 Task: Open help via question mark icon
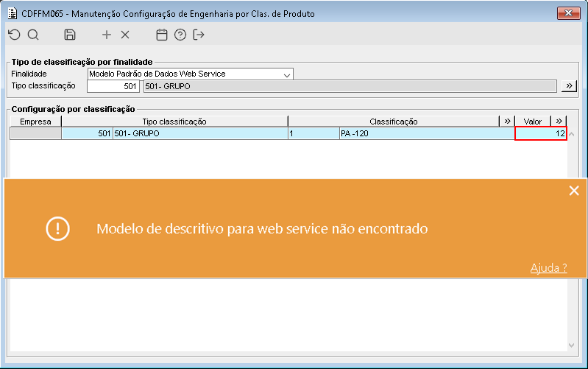coord(180,35)
